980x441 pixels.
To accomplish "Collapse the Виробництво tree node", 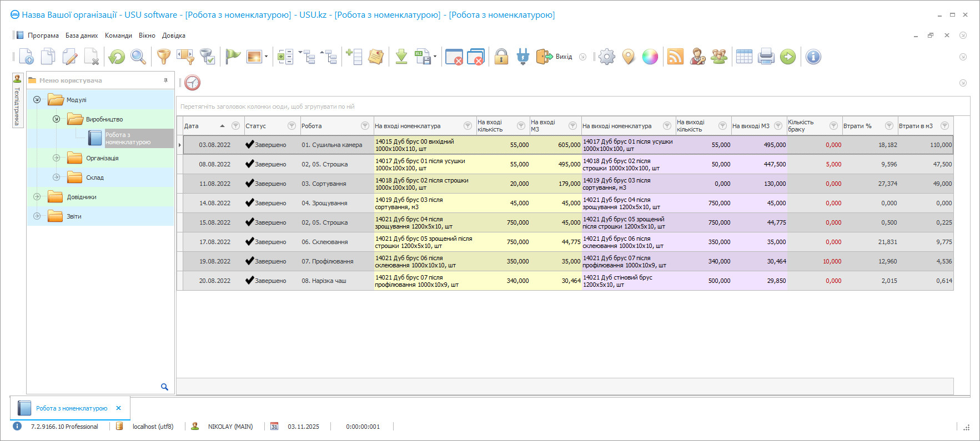I will pyautogui.click(x=56, y=119).
